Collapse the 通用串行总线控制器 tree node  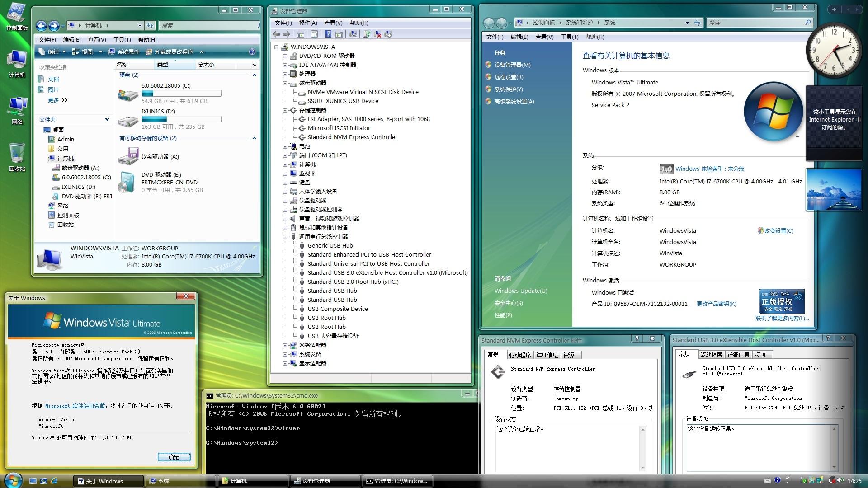284,236
